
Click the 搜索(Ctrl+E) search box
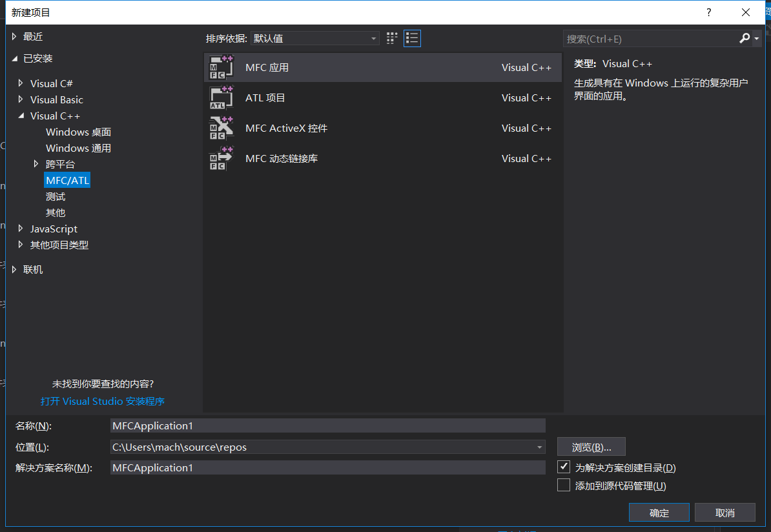pos(650,39)
